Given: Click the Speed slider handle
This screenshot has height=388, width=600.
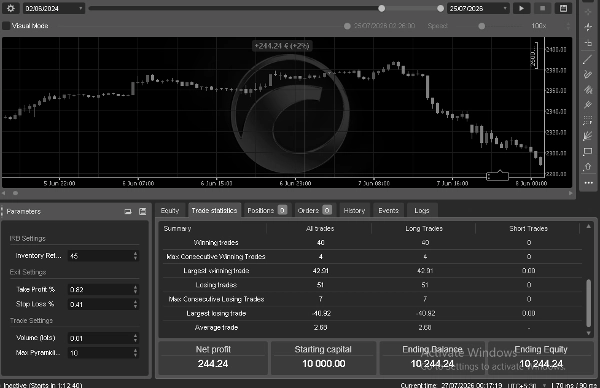Looking at the screenshot, I should (x=482, y=26).
